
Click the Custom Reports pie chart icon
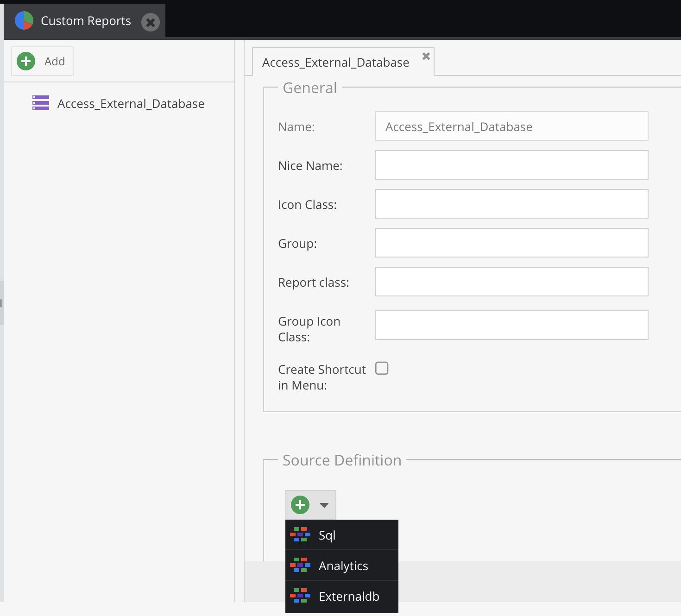click(x=24, y=21)
